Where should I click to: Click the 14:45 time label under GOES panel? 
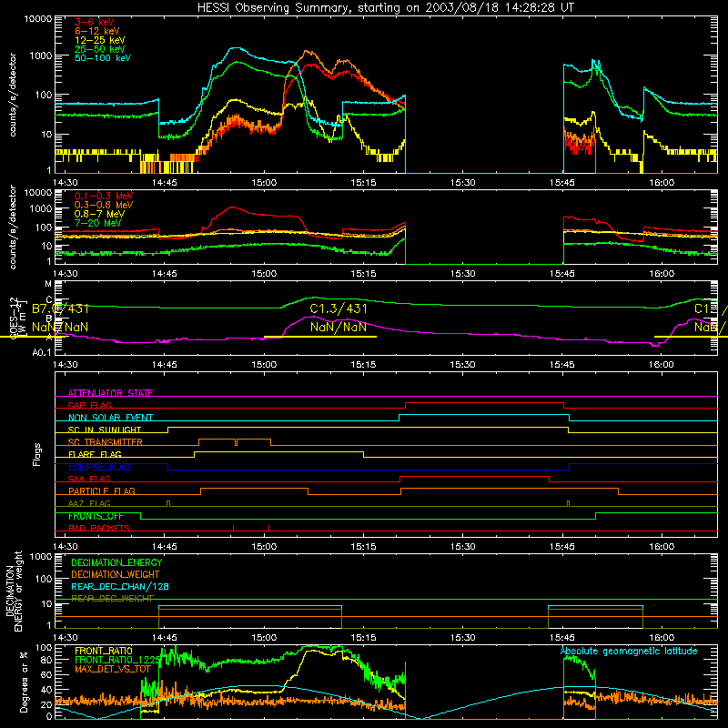(165, 365)
